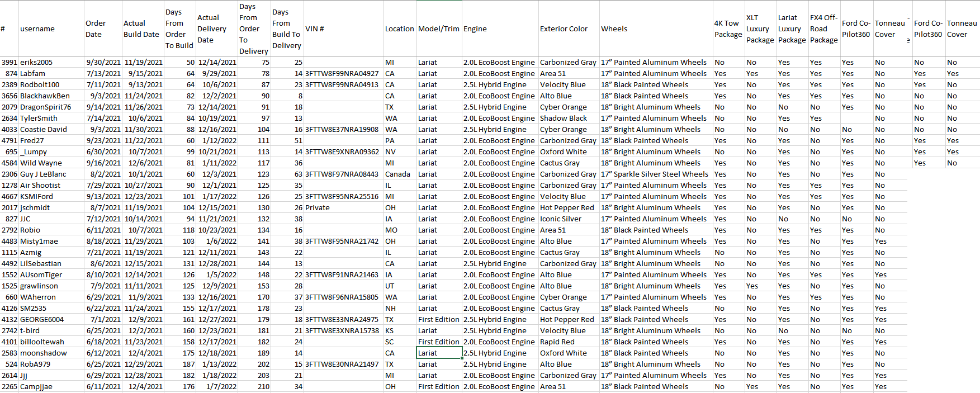
Task: Select the LilSebastian username cell
Action: pos(51,263)
